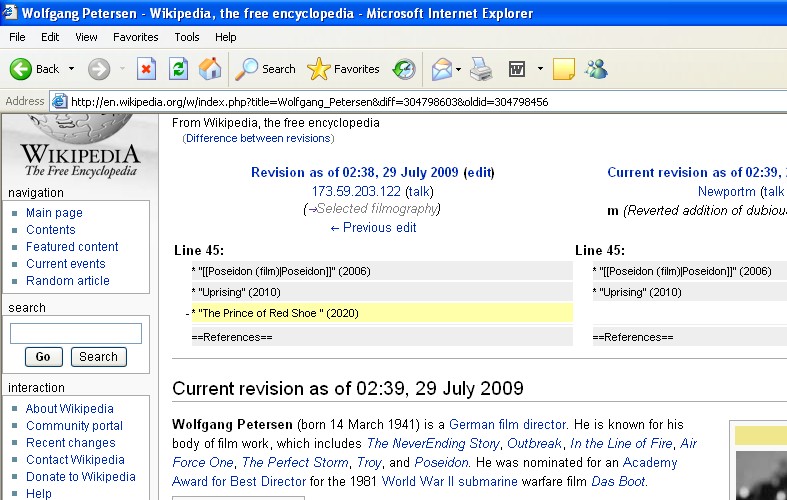Open the Tools menu
This screenshot has width=787, height=500.
[187, 37]
